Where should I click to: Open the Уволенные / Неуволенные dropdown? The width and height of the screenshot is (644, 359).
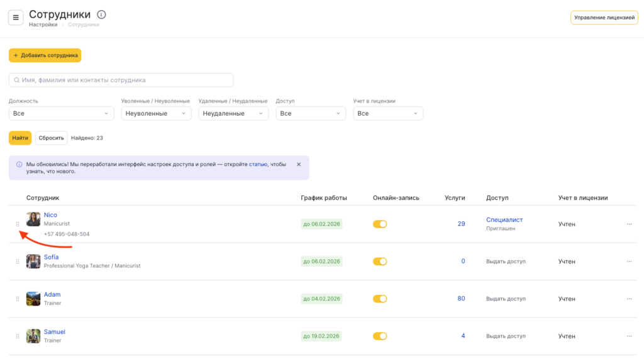click(x=157, y=114)
